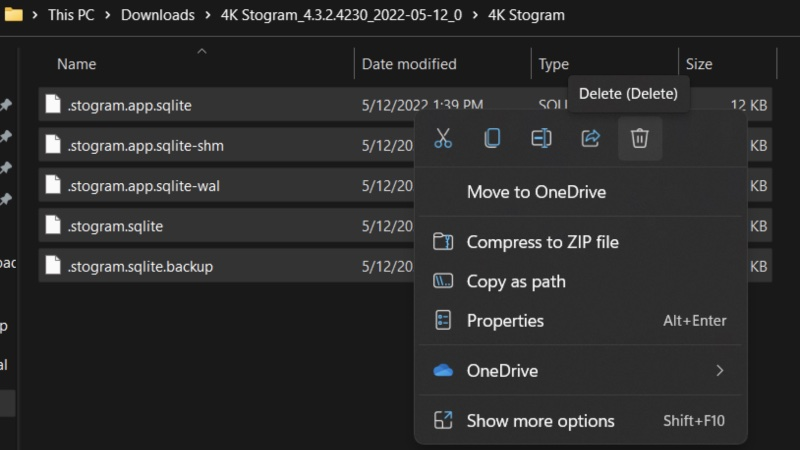Viewport: 800px width, 450px height.
Task: Click the folder icon in address bar
Action: click(x=13, y=14)
